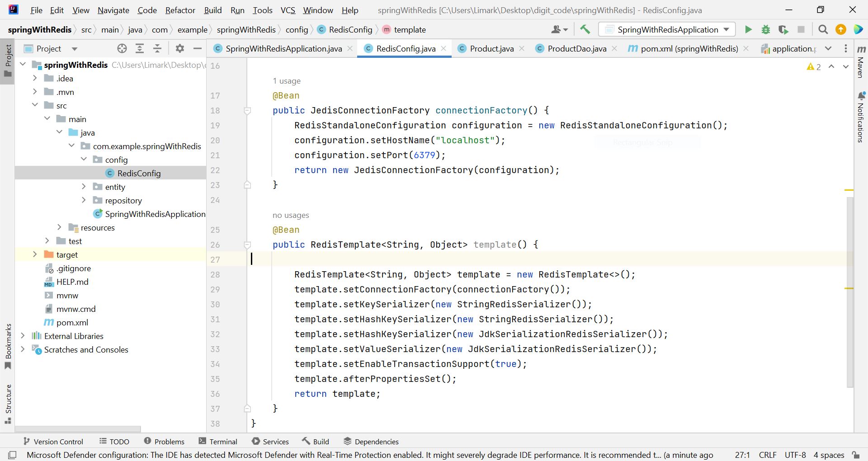Run with coverage shield icon
Image resolution: width=868 pixels, height=461 pixels.
[x=783, y=30]
